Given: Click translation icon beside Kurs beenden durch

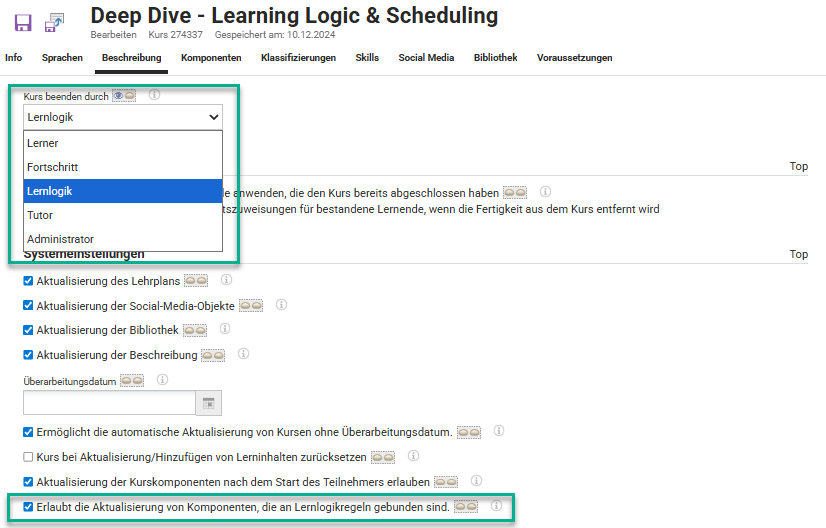Looking at the screenshot, I should (124, 96).
